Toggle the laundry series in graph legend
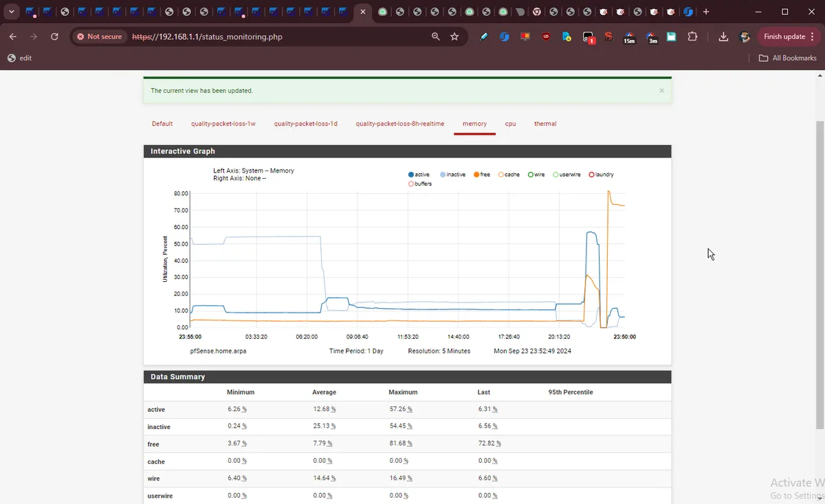Screen dimensions: 825x504 602,175
